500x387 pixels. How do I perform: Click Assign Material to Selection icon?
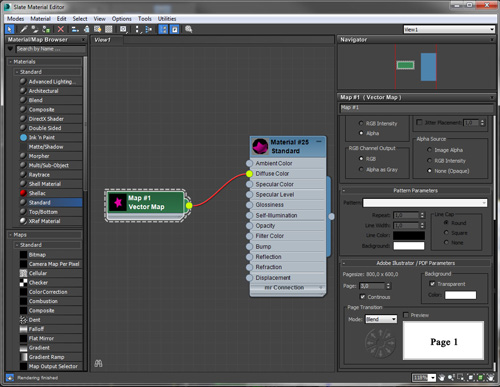pyautogui.click(x=46, y=29)
